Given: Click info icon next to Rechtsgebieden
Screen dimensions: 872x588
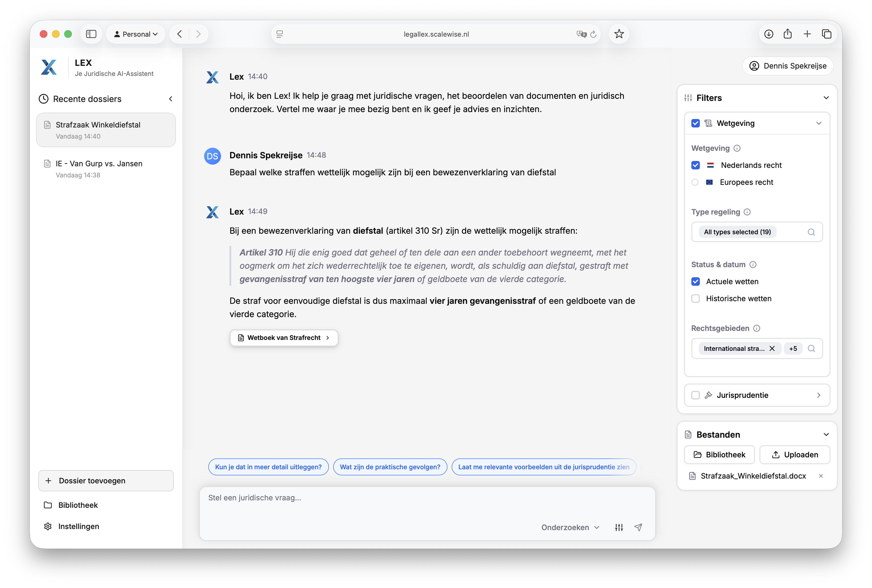Looking at the screenshot, I should [756, 328].
